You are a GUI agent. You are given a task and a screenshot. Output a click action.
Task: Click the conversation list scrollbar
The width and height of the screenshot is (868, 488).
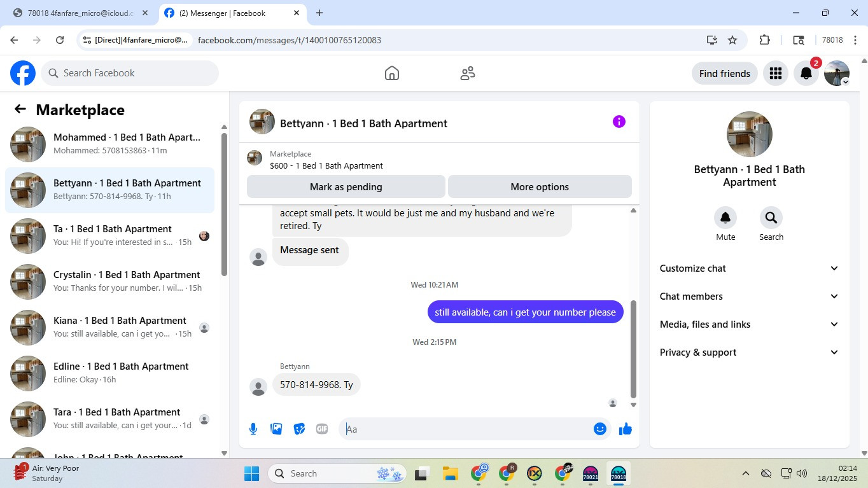click(x=224, y=204)
